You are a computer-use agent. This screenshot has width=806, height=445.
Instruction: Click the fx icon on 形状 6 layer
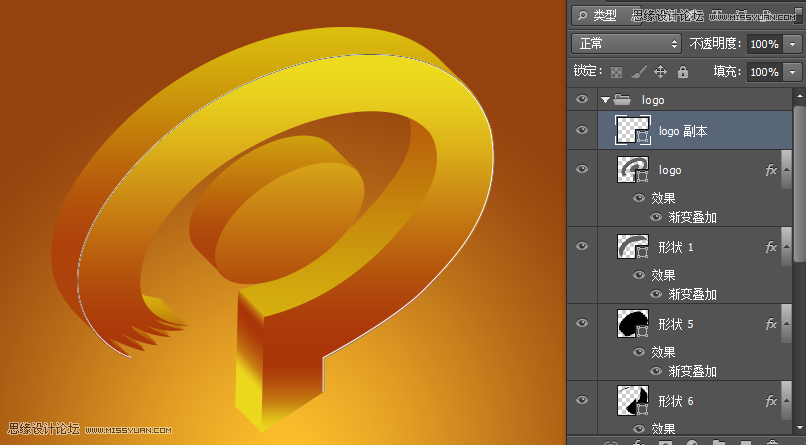tap(771, 401)
